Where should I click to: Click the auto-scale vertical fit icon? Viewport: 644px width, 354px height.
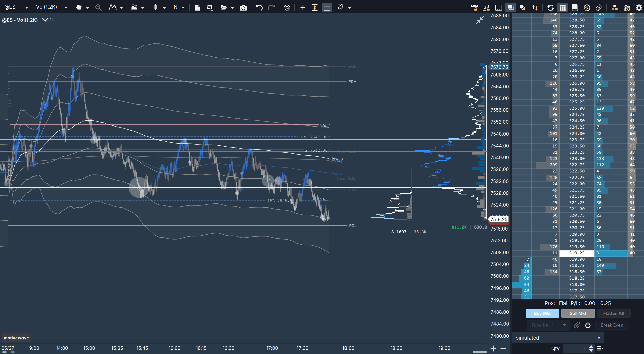(x=315, y=7)
